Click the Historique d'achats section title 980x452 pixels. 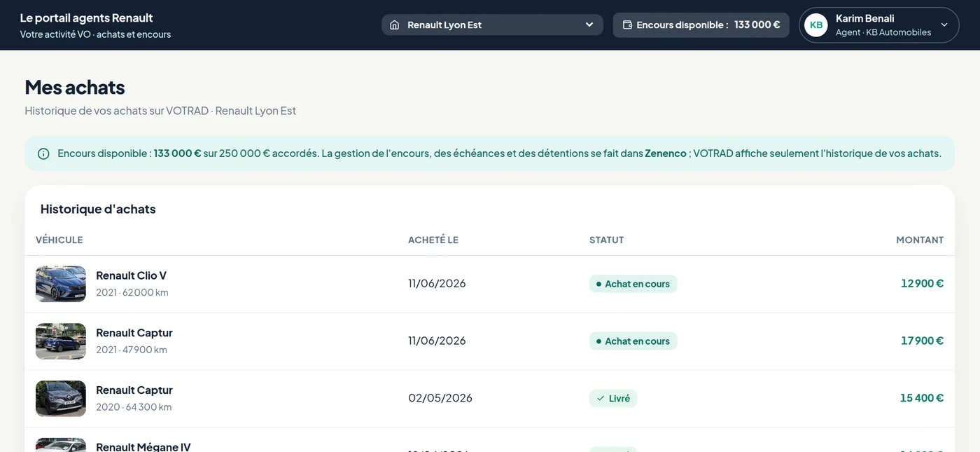(x=98, y=209)
